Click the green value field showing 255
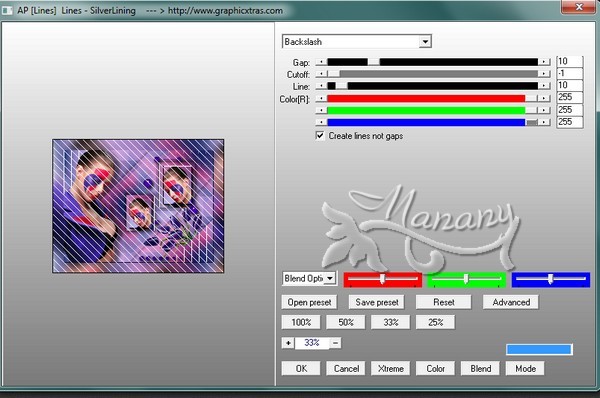Screen dimensions: 600x398 point(569,110)
